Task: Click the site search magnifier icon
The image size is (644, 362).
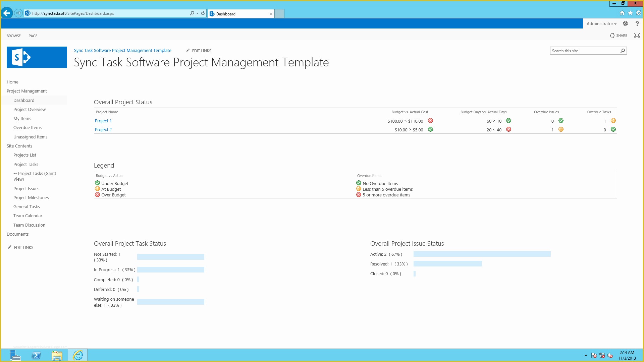Action: (623, 51)
